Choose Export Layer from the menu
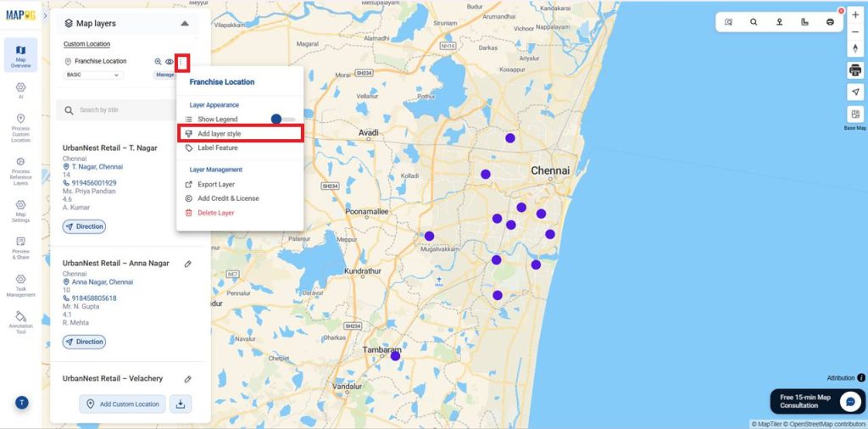 215,184
